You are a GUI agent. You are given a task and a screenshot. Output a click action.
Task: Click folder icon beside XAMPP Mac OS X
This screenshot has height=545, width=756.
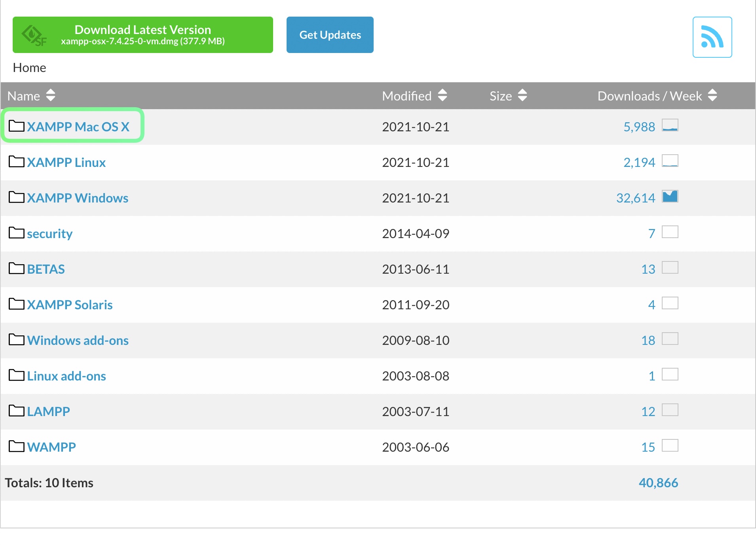17,126
